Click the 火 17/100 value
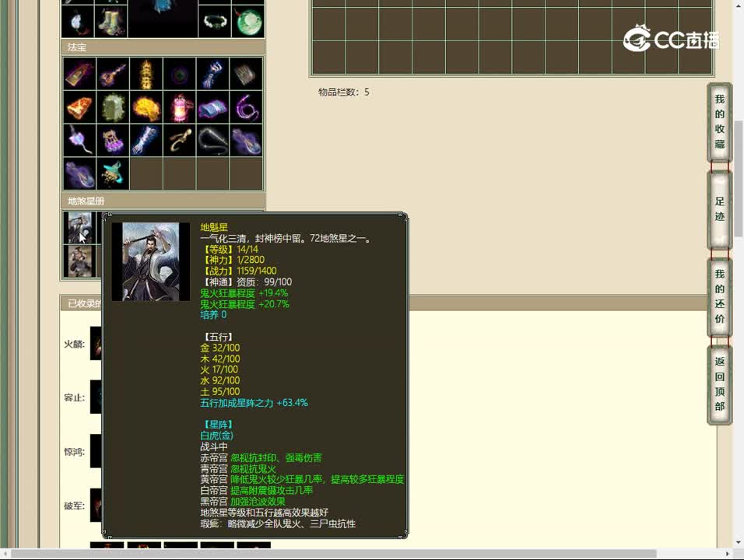 219,370
